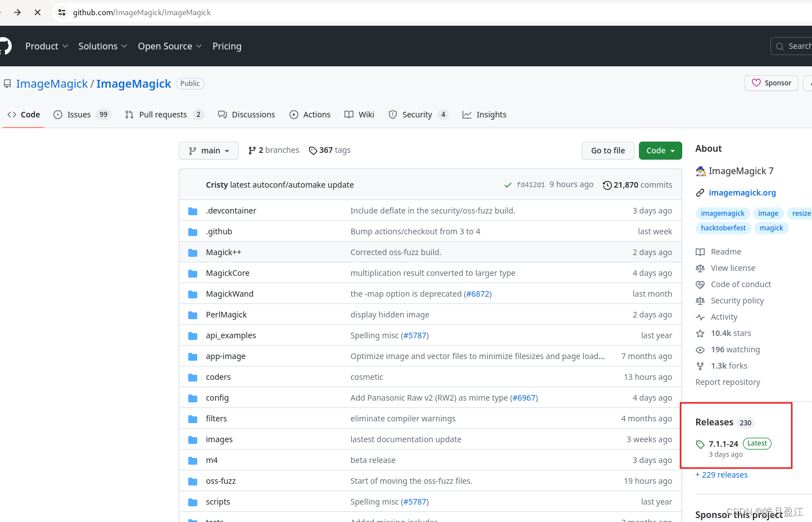The image size is (812, 522).
Task: Click the oss-fuzz folder icon
Action: click(193, 481)
